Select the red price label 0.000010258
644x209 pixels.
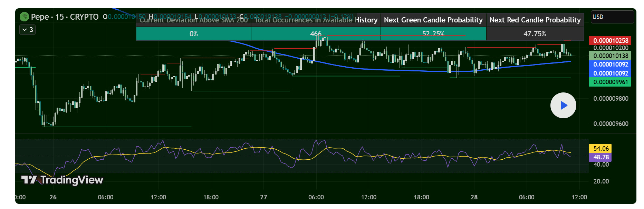tap(610, 40)
